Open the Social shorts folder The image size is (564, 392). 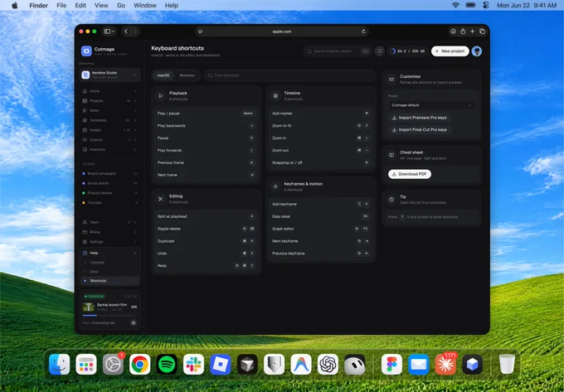pyautogui.click(x=109, y=183)
